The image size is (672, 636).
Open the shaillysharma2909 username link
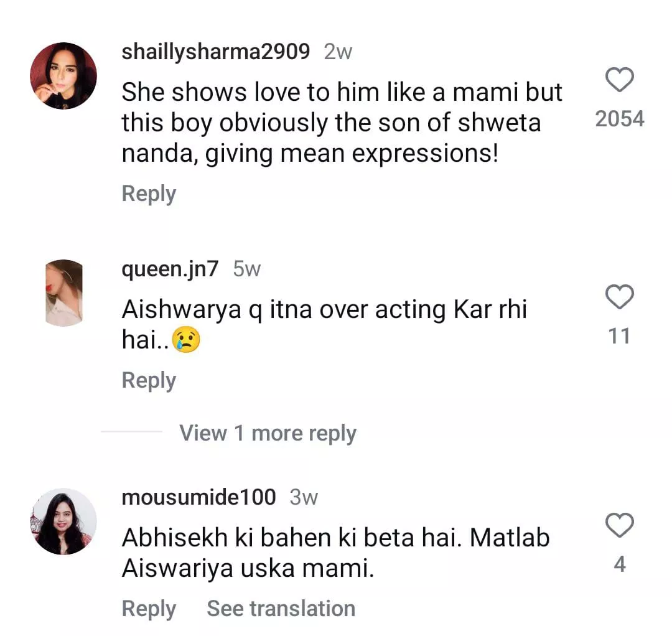coord(215,52)
